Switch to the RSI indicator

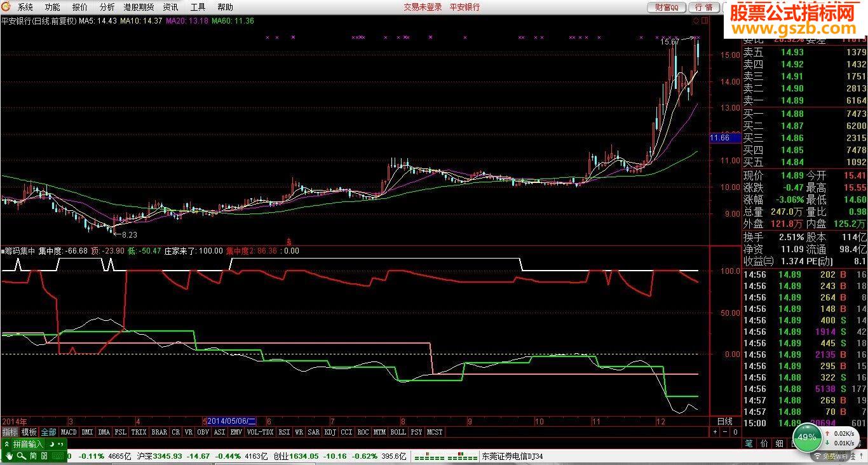point(284,432)
